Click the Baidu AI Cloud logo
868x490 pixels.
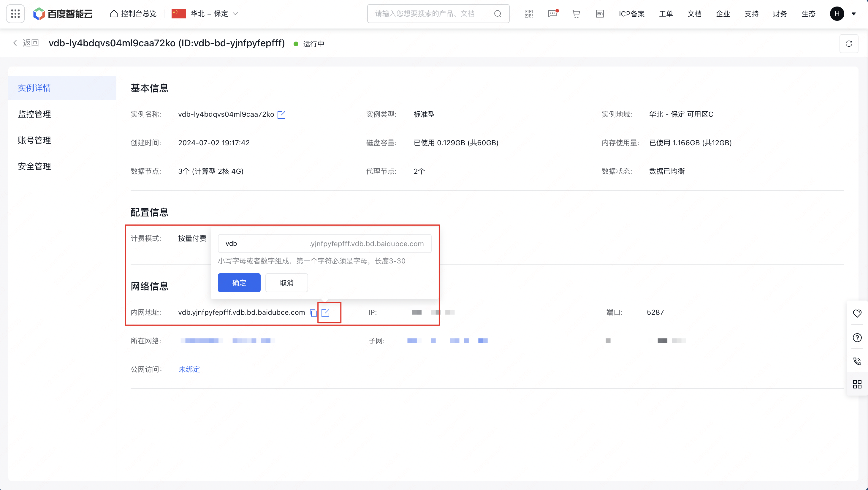point(63,14)
